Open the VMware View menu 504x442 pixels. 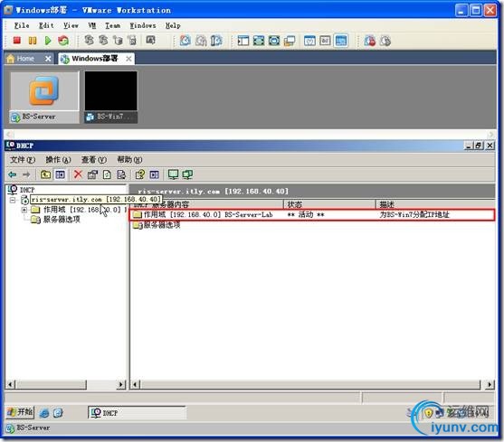coord(71,25)
